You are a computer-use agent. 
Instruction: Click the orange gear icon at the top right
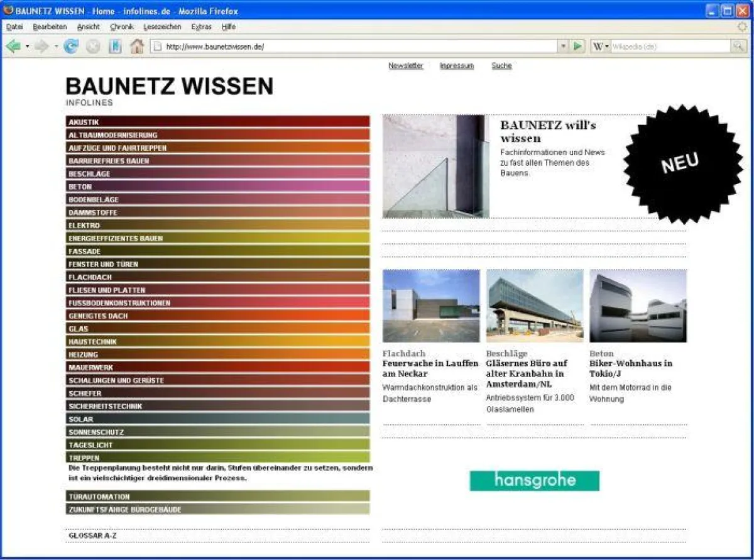[x=741, y=26]
